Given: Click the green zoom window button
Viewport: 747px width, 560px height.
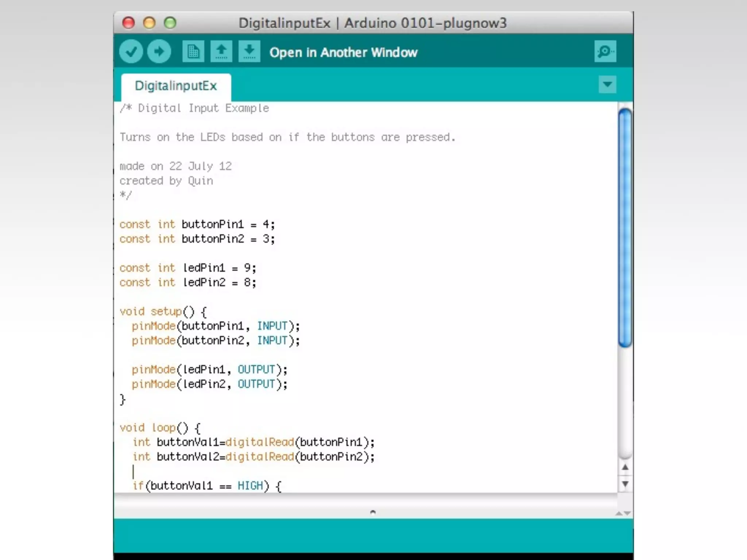Looking at the screenshot, I should (x=170, y=23).
